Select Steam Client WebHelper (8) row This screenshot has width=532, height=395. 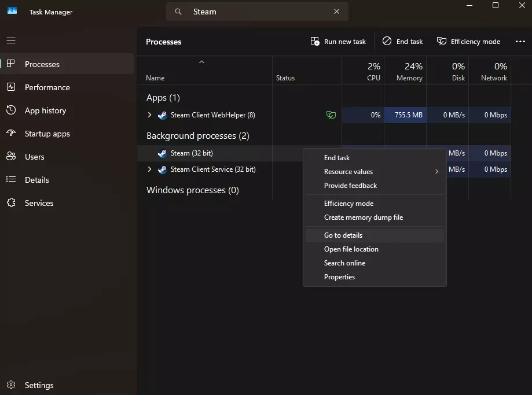[x=324, y=115]
